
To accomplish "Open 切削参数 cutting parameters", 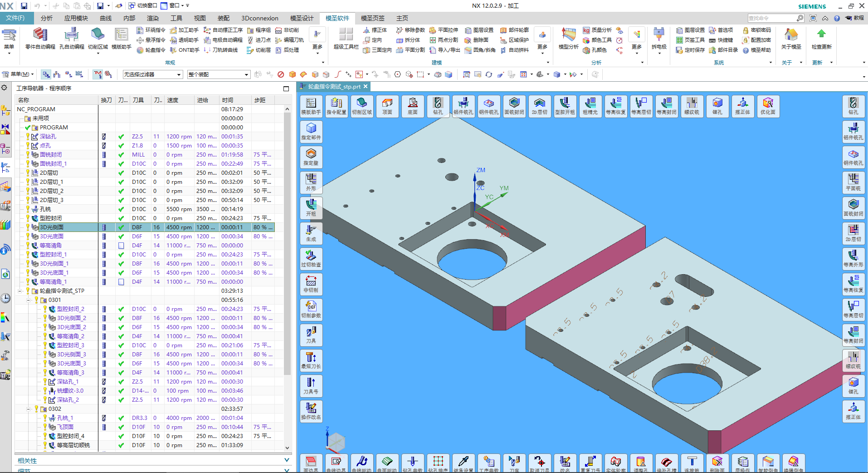I will pyautogui.click(x=311, y=309).
